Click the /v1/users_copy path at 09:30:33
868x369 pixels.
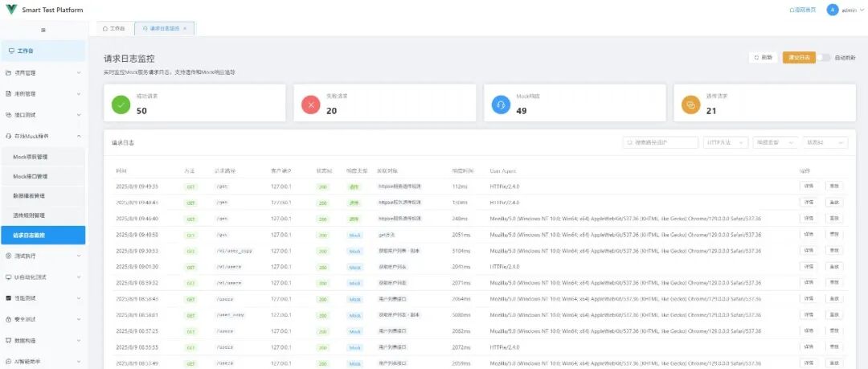click(235, 251)
